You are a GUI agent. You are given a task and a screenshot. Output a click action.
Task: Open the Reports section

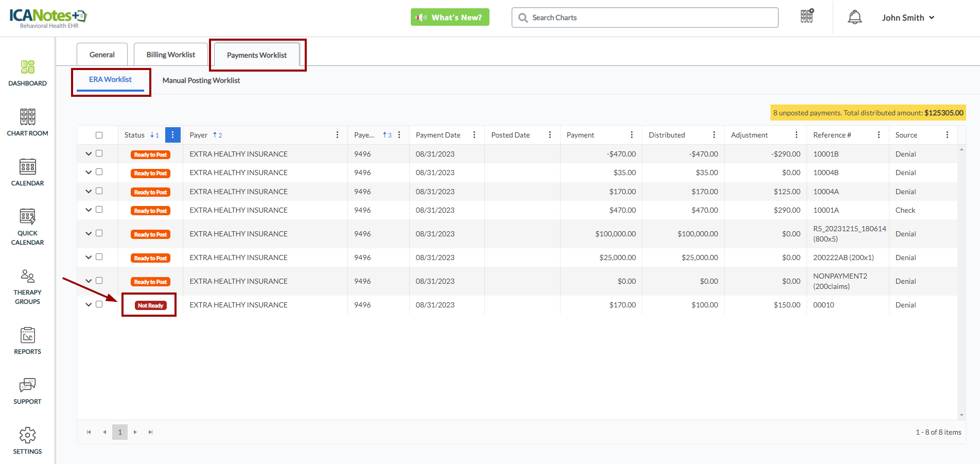click(x=27, y=341)
